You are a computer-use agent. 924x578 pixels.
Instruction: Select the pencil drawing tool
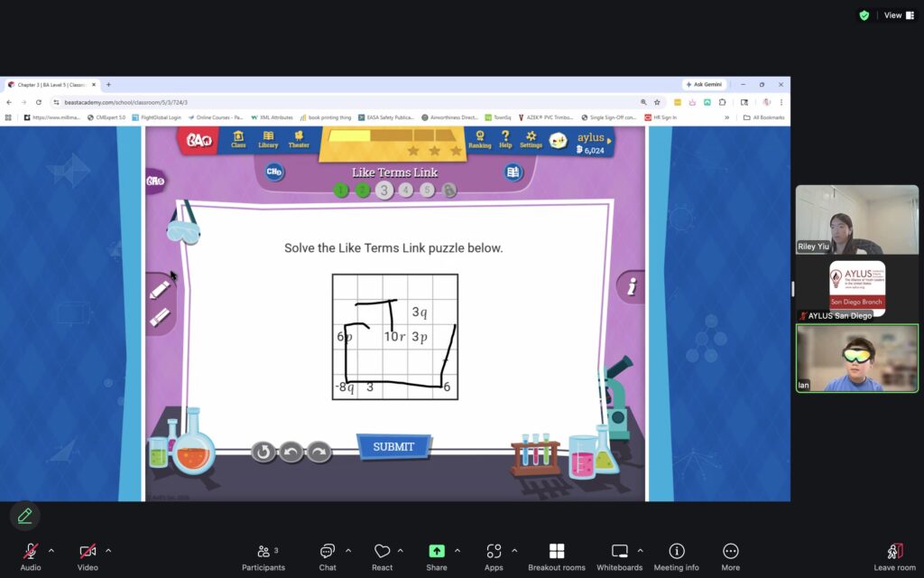[x=160, y=290]
